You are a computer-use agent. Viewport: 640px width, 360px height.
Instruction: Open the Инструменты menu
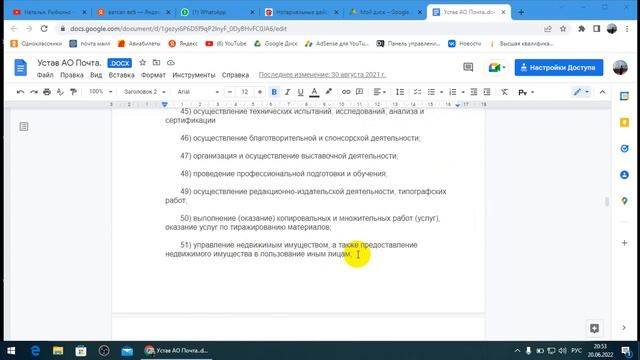pyautogui.click(x=194, y=75)
